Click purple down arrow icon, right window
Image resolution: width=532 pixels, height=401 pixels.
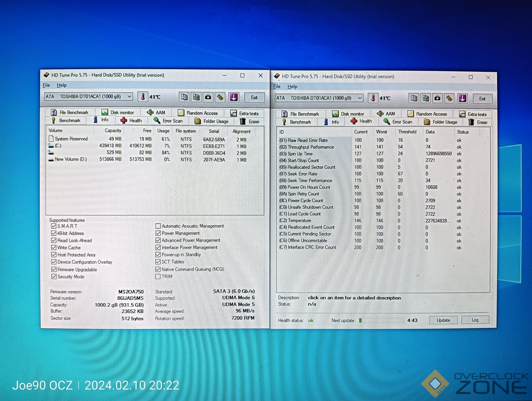click(462, 98)
